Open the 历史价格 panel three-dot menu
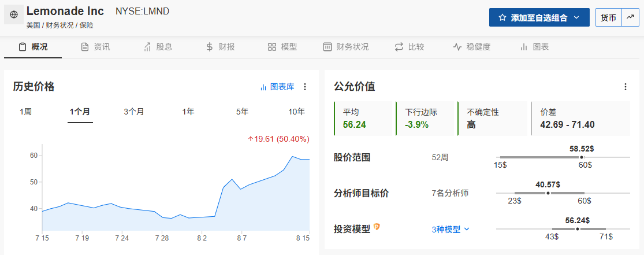644x255 pixels. [305, 87]
